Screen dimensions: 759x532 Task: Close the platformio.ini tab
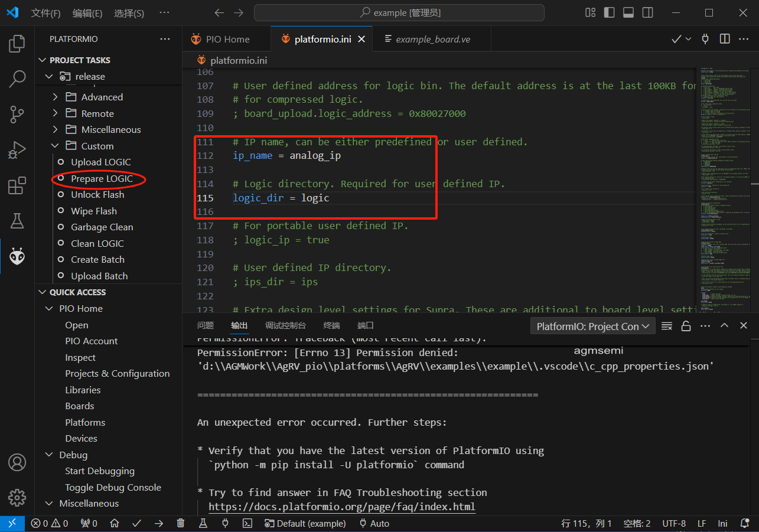click(361, 39)
